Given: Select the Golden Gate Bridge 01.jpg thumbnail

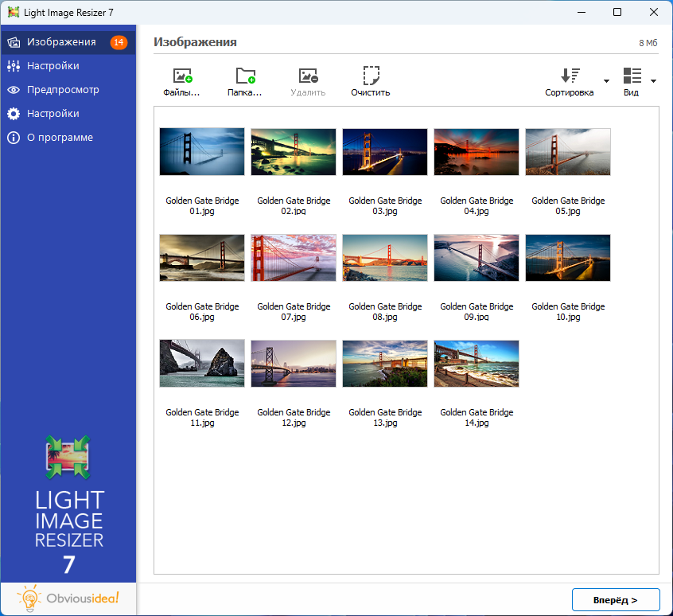Looking at the screenshot, I should coord(202,152).
